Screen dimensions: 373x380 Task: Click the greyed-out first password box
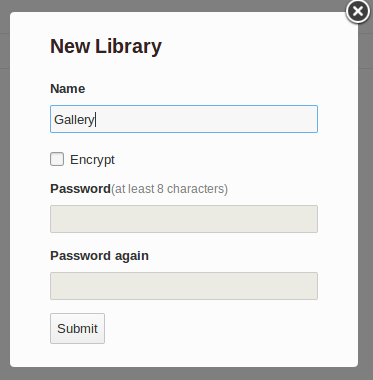point(184,219)
